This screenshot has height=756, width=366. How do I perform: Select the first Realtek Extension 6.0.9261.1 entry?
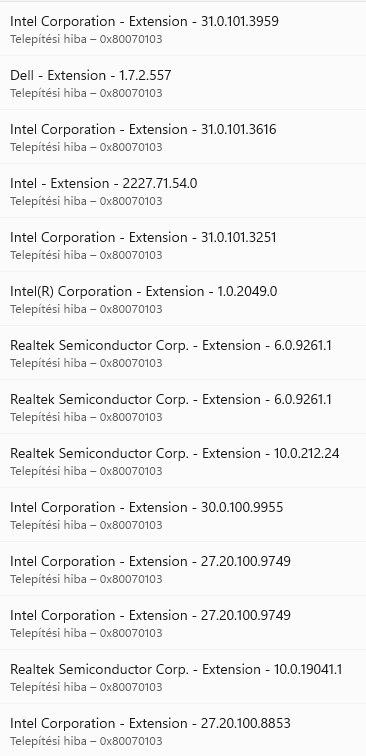(183, 352)
